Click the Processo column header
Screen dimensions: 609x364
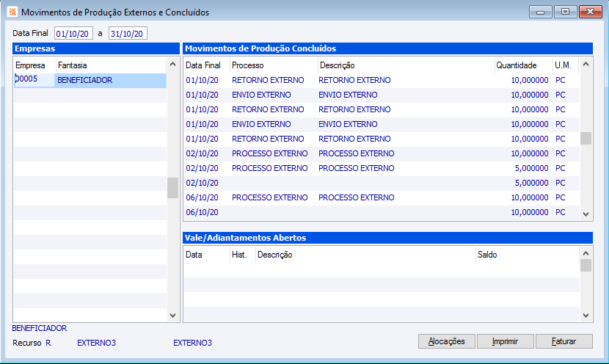click(x=274, y=65)
